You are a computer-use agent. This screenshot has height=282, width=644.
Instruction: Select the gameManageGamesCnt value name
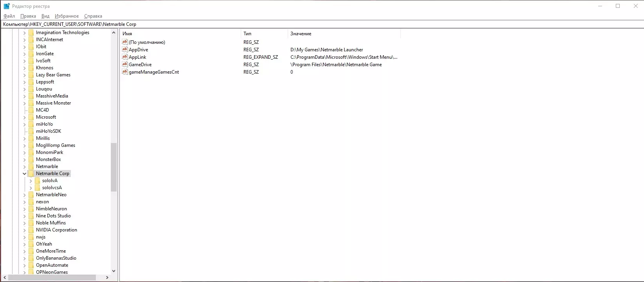pyautogui.click(x=154, y=72)
